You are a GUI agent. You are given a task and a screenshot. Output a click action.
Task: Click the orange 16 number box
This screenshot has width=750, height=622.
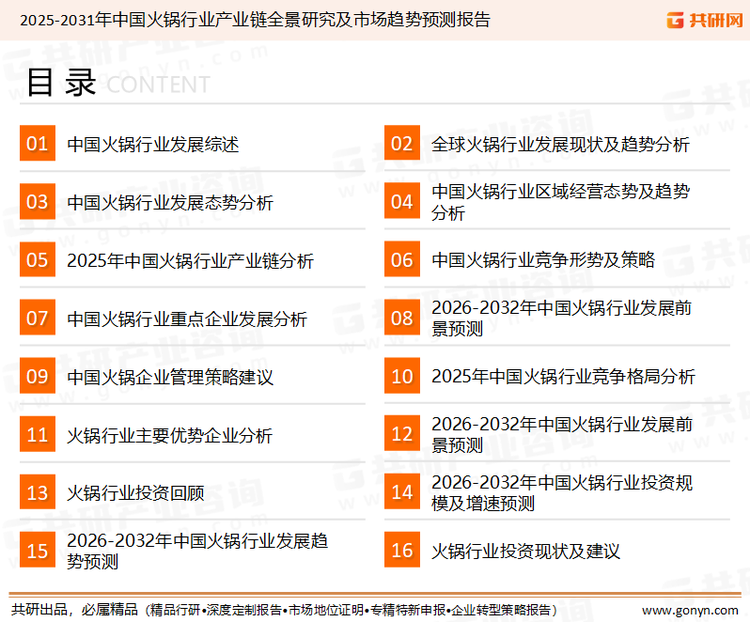402,550
